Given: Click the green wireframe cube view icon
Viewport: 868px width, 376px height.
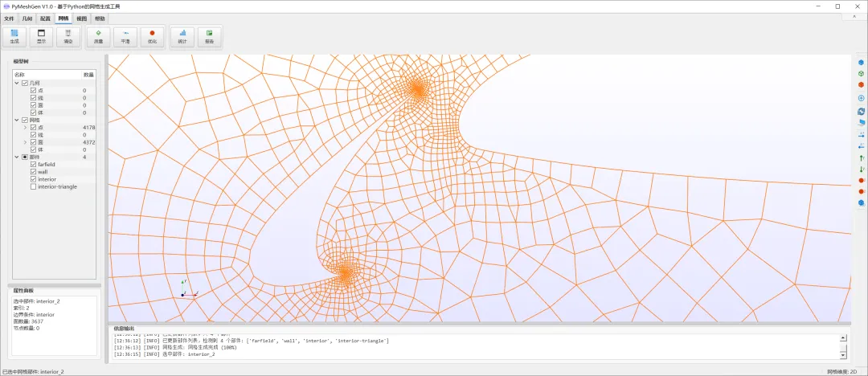Looking at the screenshot, I should pos(862,74).
